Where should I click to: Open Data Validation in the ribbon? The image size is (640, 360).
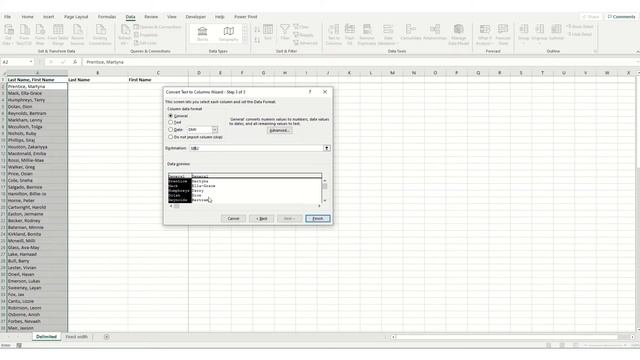tap(388, 34)
